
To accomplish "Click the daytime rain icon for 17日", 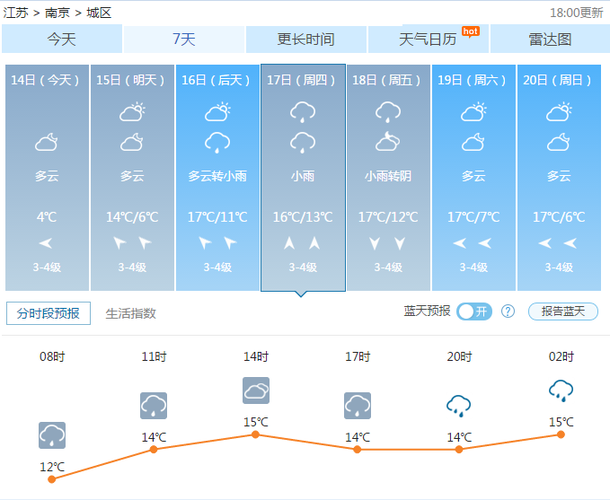I will (x=303, y=112).
